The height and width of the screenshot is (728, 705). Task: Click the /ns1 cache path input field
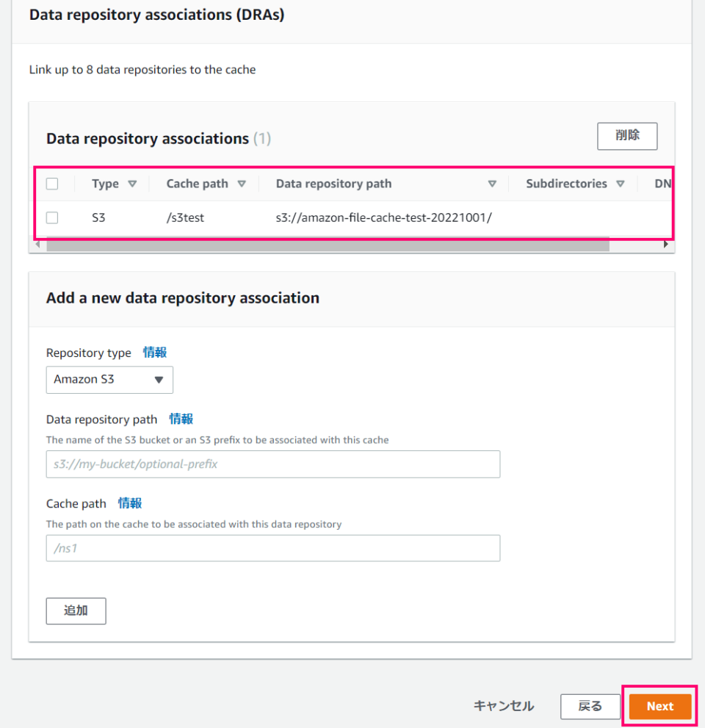coord(272,548)
